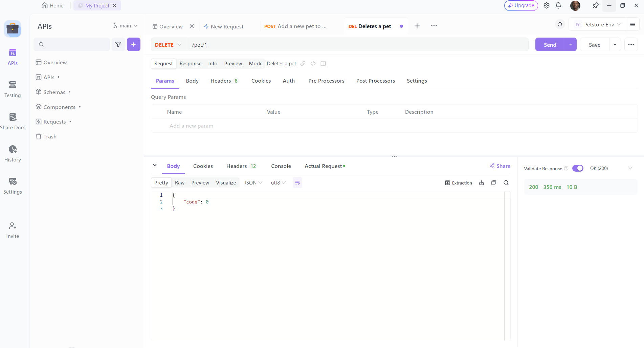Open the sidebar Settings section
This screenshot has width=644, height=348.
[x=13, y=186]
